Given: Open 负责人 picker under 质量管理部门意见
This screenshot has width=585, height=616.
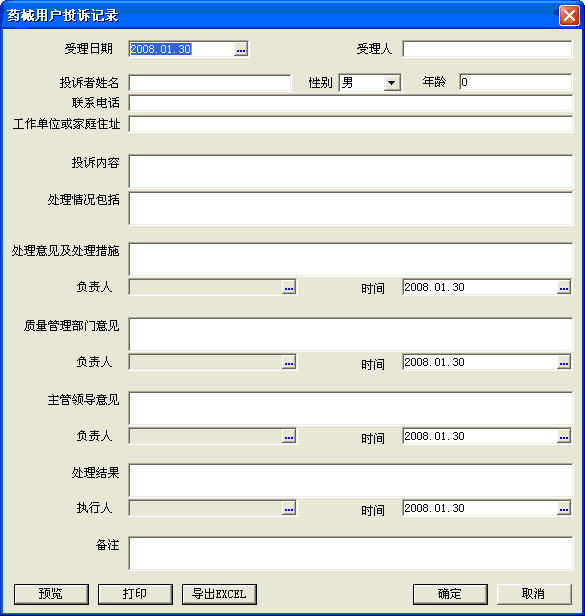Looking at the screenshot, I should (289, 362).
